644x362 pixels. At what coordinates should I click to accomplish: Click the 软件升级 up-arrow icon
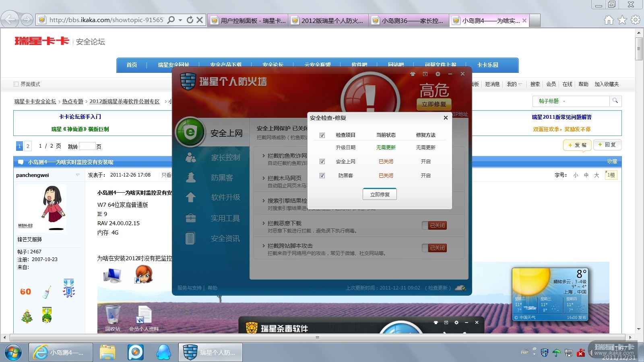click(x=191, y=197)
